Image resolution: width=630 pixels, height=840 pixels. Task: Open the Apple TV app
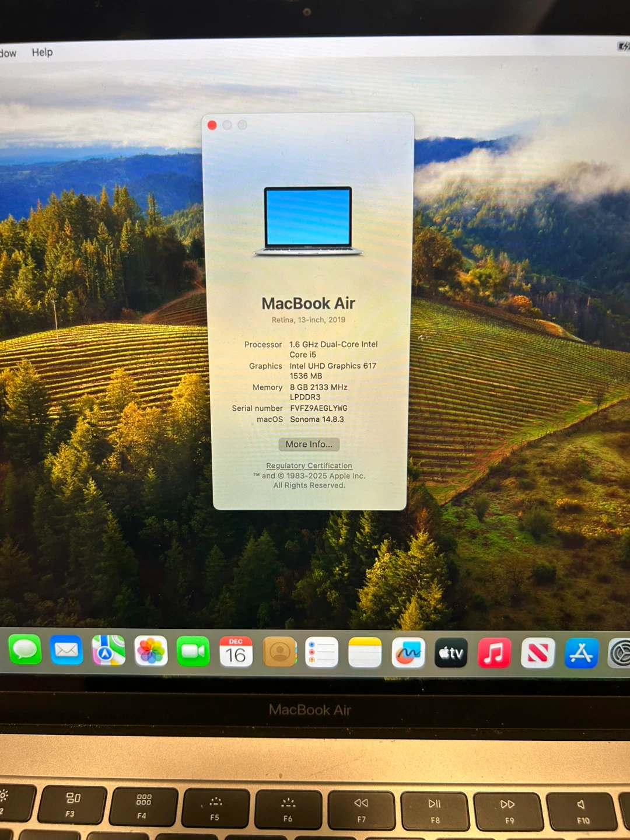pyautogui.click(x=451, y=653)
